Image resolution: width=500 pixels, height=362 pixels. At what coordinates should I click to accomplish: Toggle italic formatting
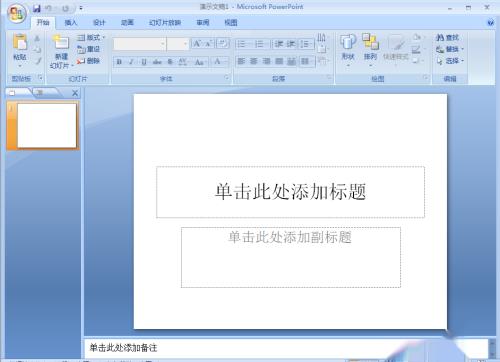pos(131,62)
